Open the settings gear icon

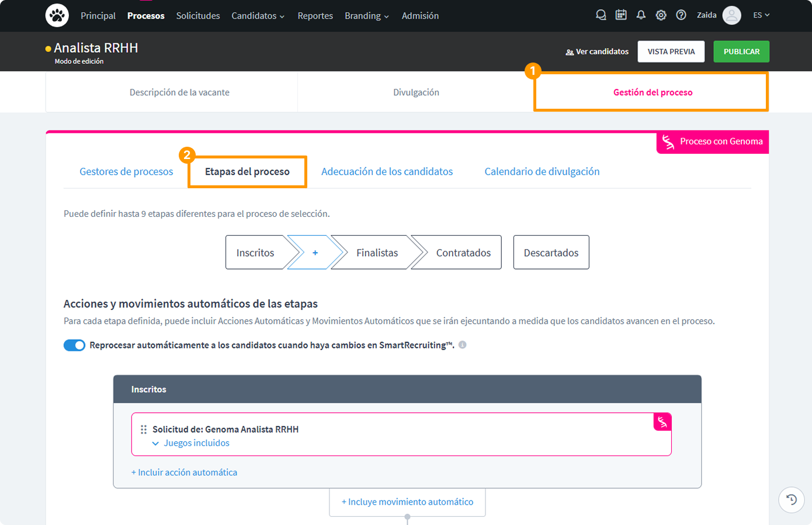coord(661,15)
